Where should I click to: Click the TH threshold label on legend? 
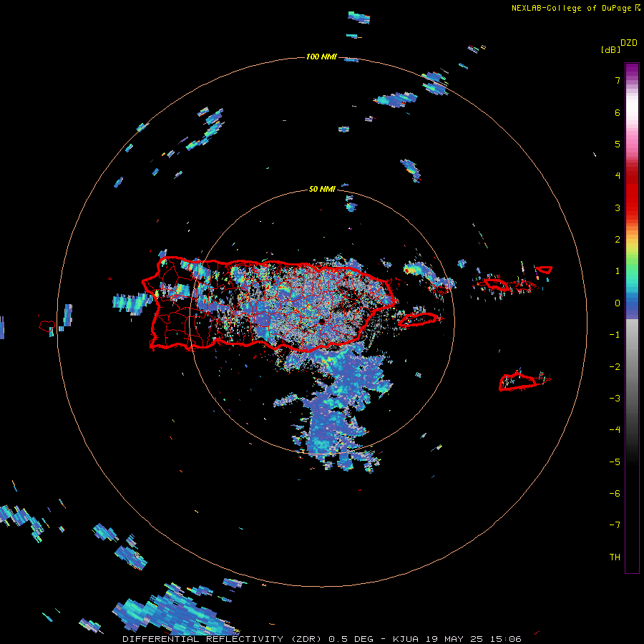(x=615, y=557)
